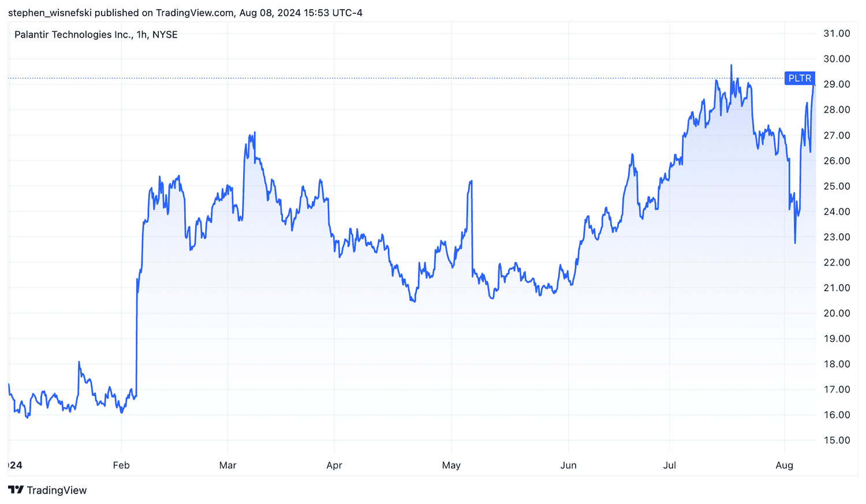Click the Apr time axis label
Viewport: 866px width, 504px height.
pyautogui.click(x=334, y=465)
